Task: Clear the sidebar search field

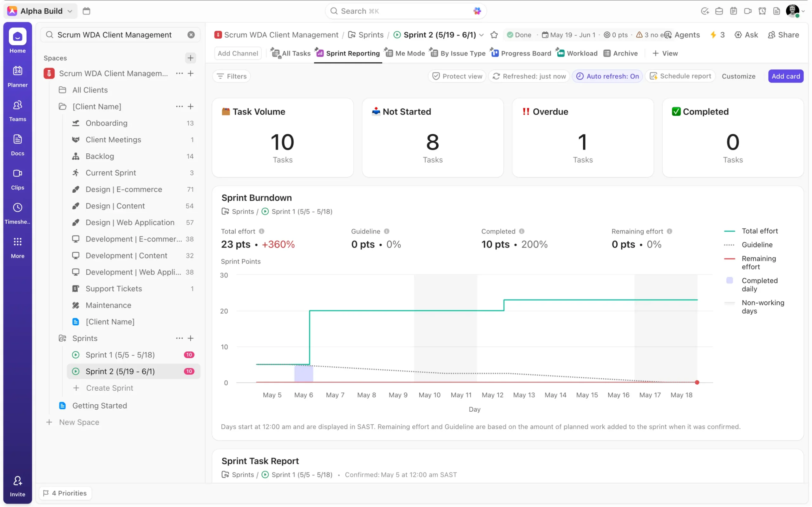Action: [191, 35]
